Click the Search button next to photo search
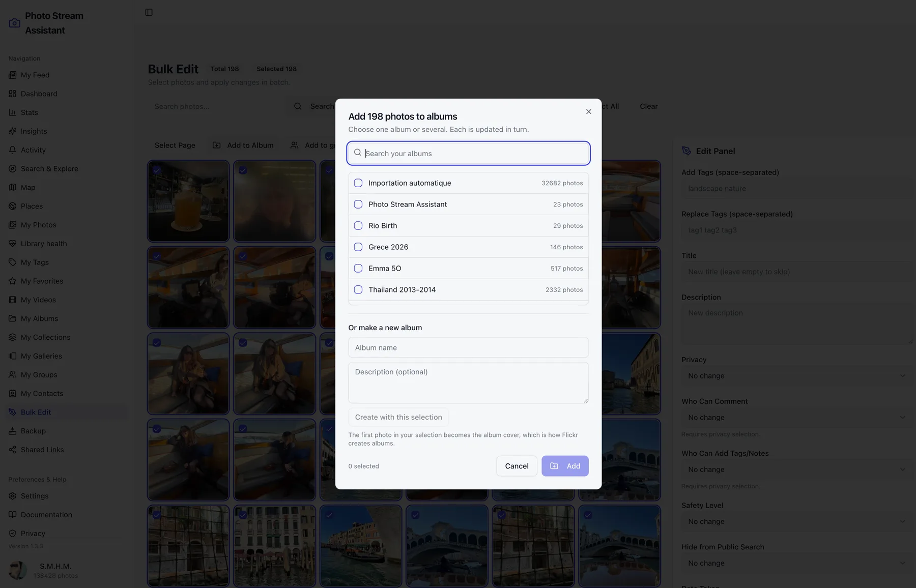Image resolution: width=916 pixels, height=588 pixels. (313, 106)
